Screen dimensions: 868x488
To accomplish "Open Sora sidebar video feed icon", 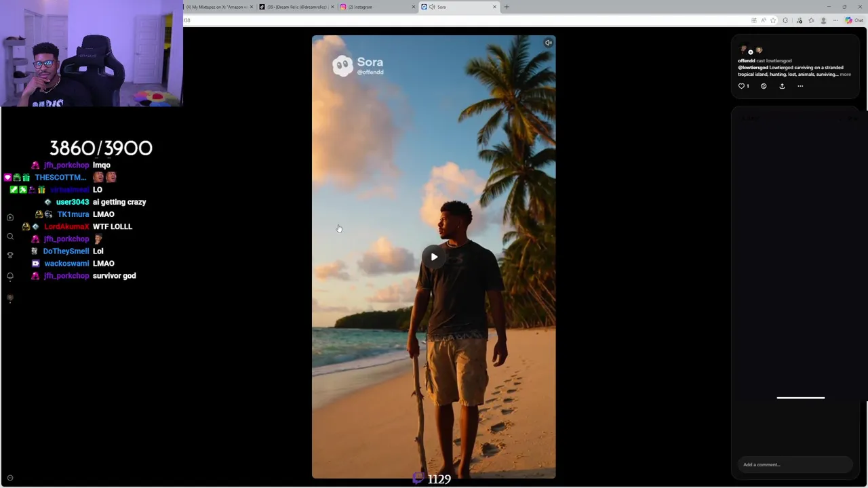I will click(x=10, y=218).
